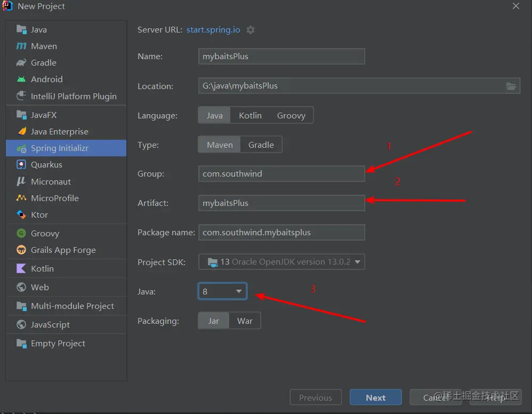532x414 pixels.
Task: Click the IntelliJ Platform Plugin icon
Action: click(21, 96)
